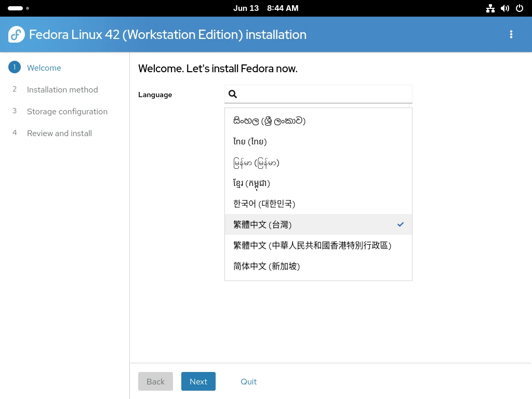Image resolution: width=532 pixels, height=399 pixels.
Task: Click the checkmark beside 繁體中文 (台灣)
Action: 401,224
